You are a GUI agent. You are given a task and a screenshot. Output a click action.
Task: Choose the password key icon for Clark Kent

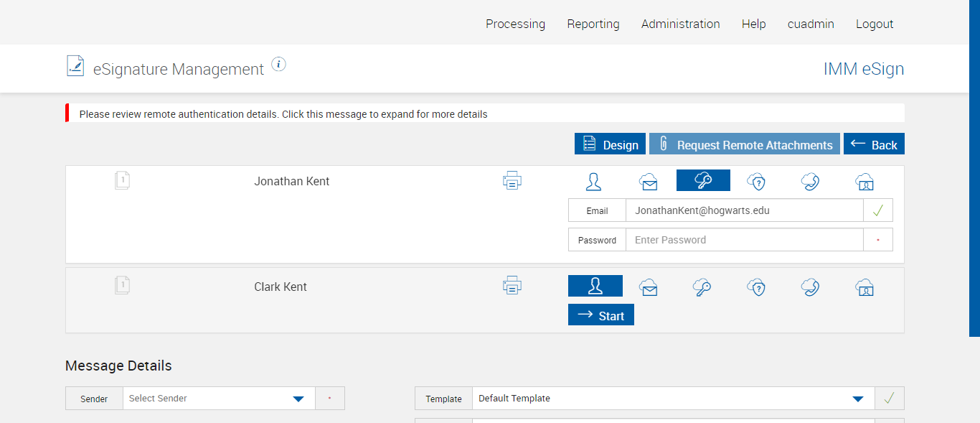pos(702,287)
